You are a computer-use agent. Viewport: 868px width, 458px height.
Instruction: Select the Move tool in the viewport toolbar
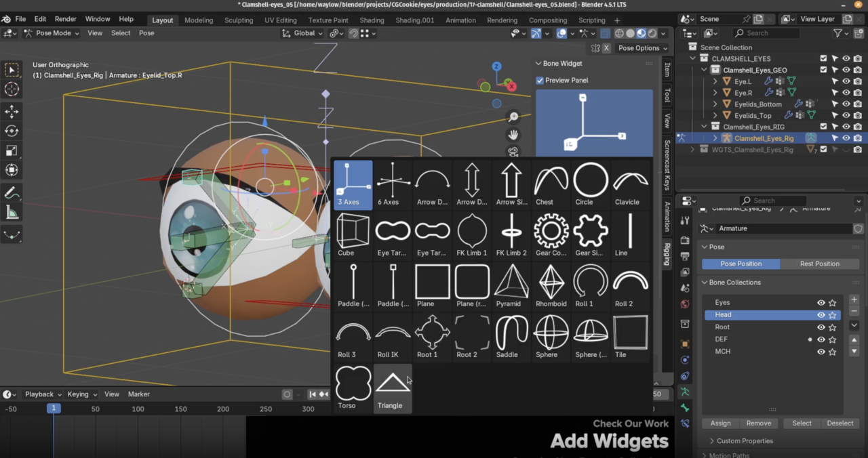pos(12,111)
